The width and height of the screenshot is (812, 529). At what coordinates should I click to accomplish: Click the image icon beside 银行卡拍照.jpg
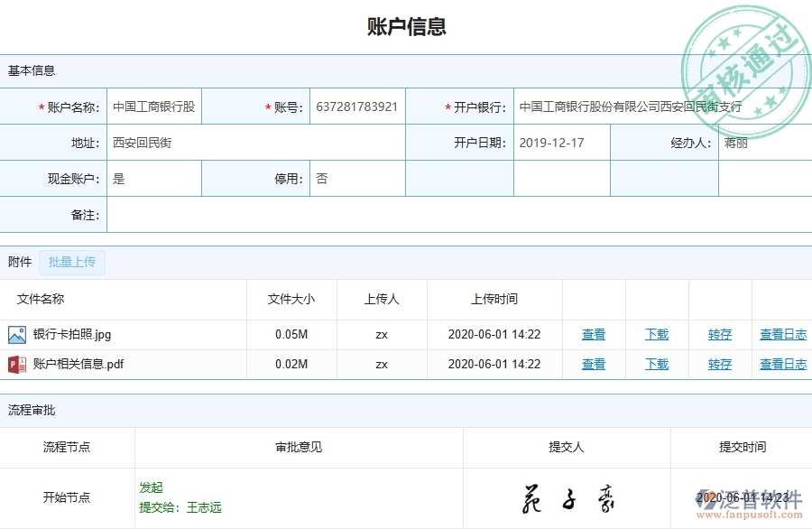[15, 334]
